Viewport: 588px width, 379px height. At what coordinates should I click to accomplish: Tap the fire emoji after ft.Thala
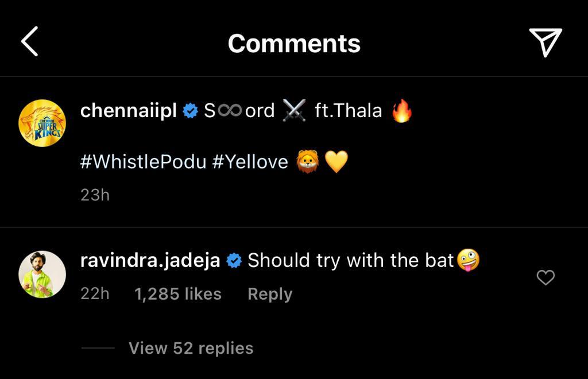tap(401, 110)
